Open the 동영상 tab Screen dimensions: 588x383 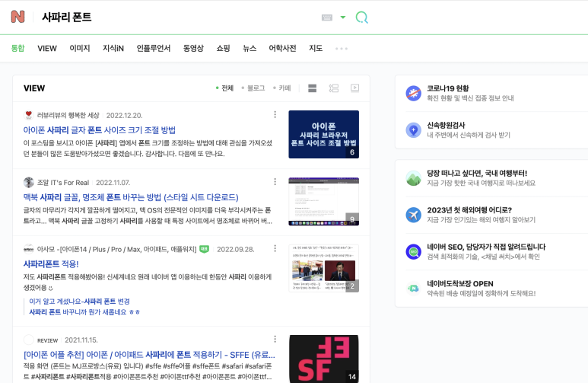(x=193, y=48)
